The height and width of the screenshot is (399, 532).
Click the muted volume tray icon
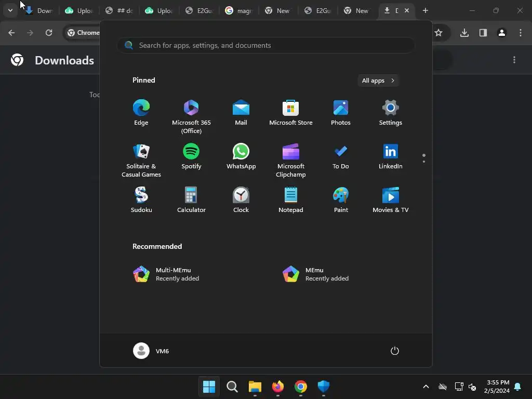(x=472, y=387)
